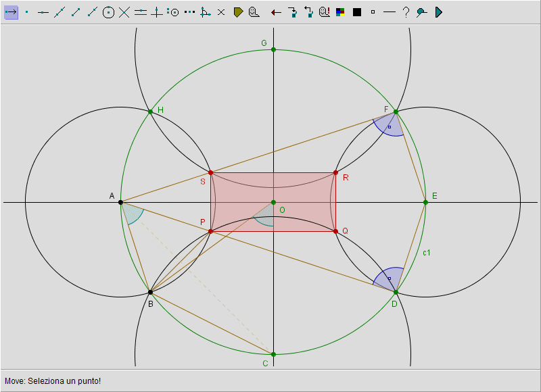Choose the small square point-style icon
541x392 pixels.
coord(373,12)
